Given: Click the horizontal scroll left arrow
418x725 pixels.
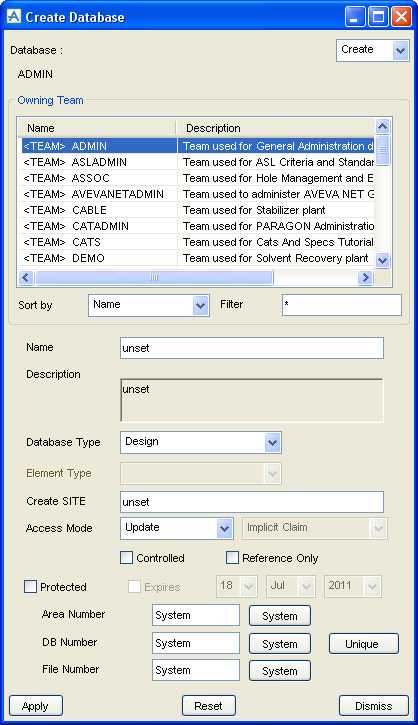Looking at the screenshot, I should (26, 277).
